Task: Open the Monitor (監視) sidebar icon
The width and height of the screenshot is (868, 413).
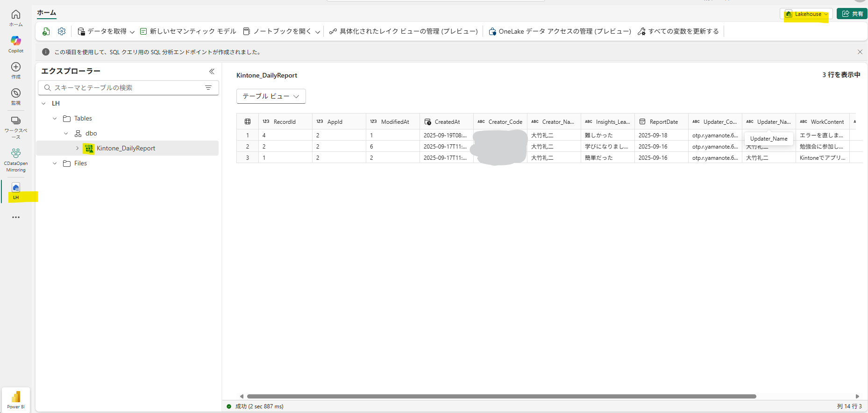Action: 16,96
